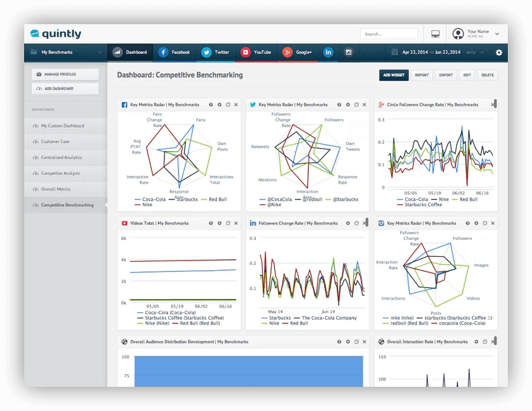Open Overall Metrics dashboard
532x411 pixels.
click(66, 189)
